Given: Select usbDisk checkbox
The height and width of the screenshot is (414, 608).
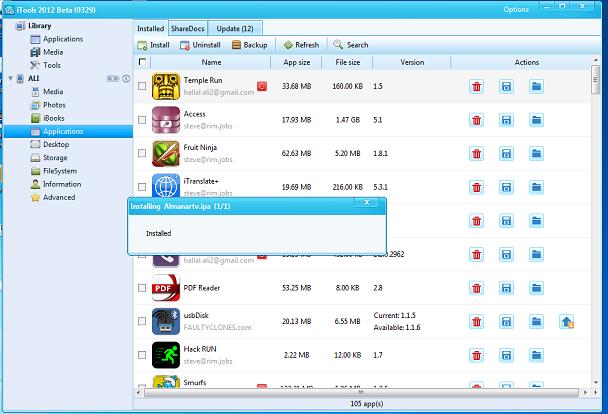Looking at the screenshot, I should (x=142, y=321).
